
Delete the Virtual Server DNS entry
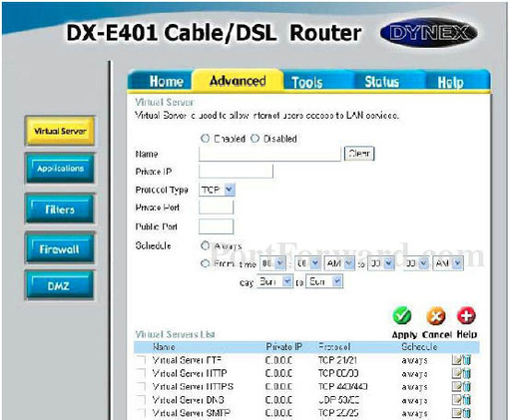coord(467,400)
